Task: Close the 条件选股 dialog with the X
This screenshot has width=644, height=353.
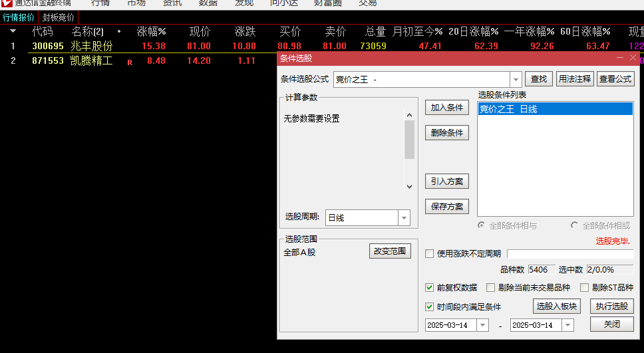Action: 633,58
